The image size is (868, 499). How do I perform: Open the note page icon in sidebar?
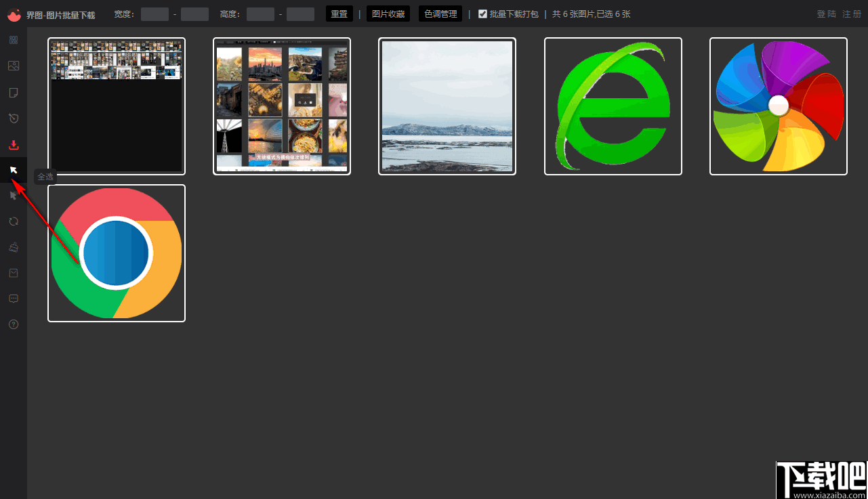pos(14,92)
